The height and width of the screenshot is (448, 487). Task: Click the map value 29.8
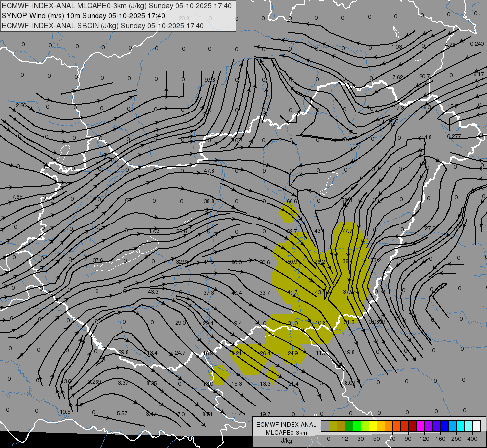123,352
